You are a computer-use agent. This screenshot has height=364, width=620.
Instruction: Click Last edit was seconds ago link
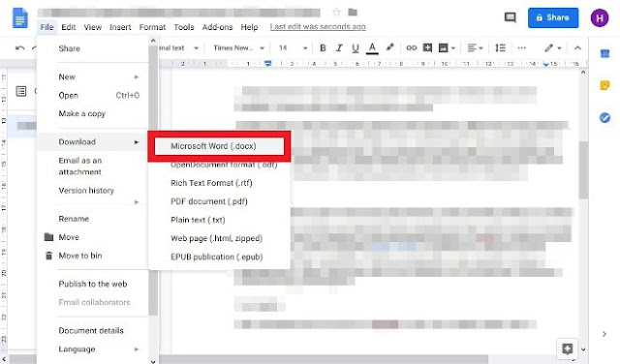coord(318,27)
